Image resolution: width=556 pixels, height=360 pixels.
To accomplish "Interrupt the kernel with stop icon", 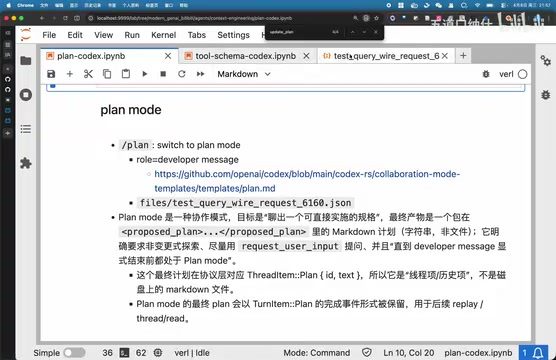I will (x=163, y=74).
